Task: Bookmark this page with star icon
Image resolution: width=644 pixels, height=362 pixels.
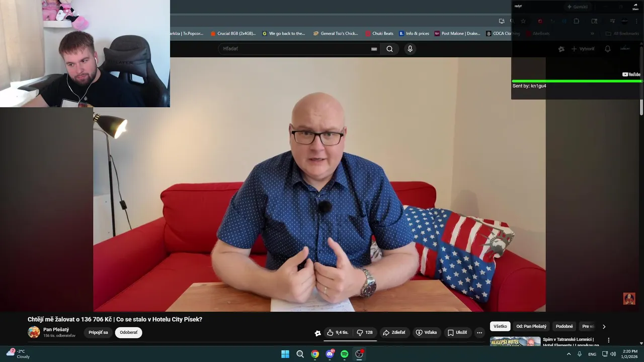Action: 523,21
